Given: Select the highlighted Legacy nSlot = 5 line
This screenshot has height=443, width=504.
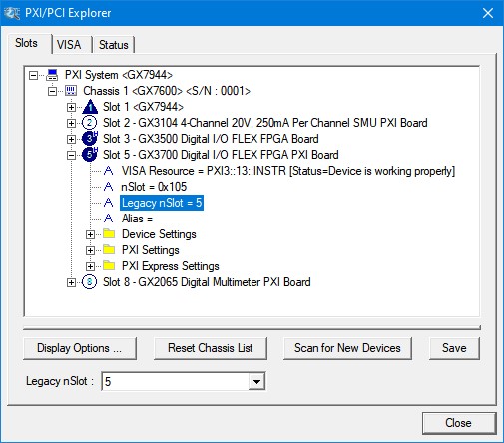Looking at the screenshot, I should (162, 203).
